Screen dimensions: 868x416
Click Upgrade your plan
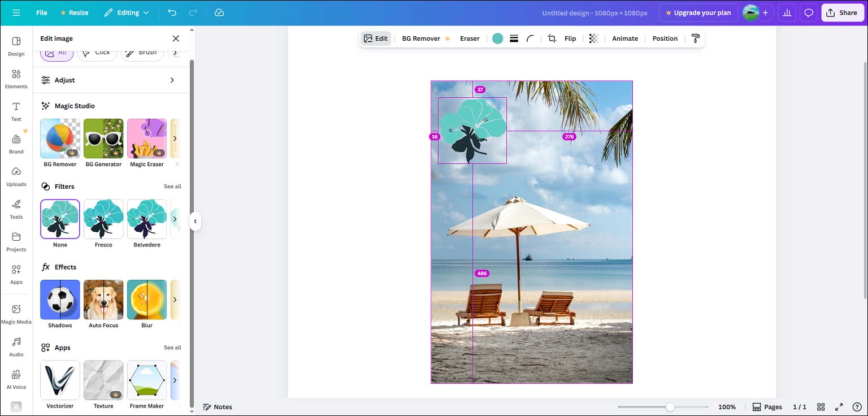(x=698, y=12)
